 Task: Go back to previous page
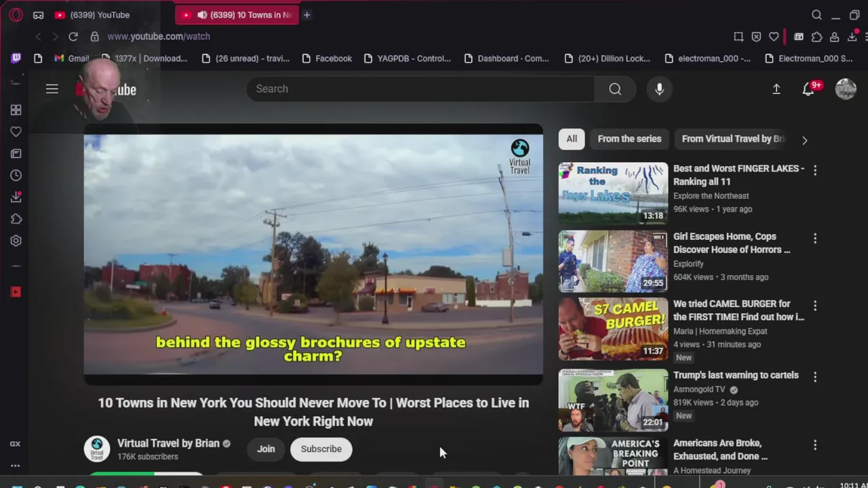[38, 37]
